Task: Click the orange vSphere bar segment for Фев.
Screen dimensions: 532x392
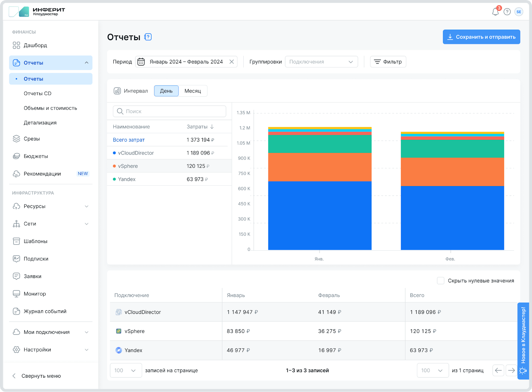Action: 452,172
